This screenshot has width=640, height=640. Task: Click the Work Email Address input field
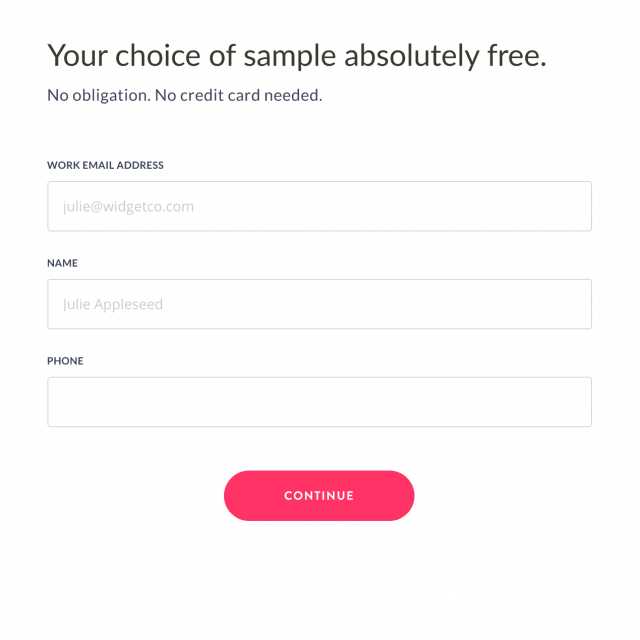click(319, 206)
